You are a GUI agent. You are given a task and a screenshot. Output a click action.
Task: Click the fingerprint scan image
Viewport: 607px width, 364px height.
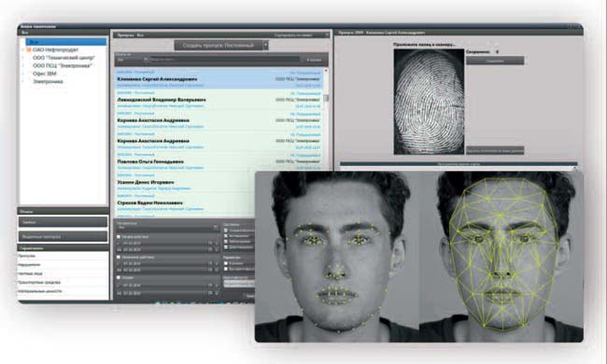[x=429, y=102]
